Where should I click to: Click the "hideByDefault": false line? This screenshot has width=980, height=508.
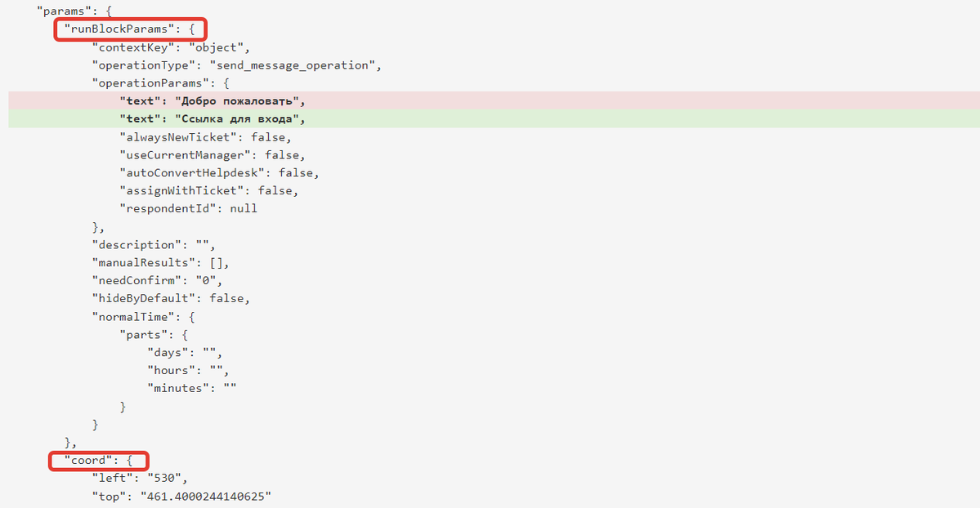click(171, 299)
